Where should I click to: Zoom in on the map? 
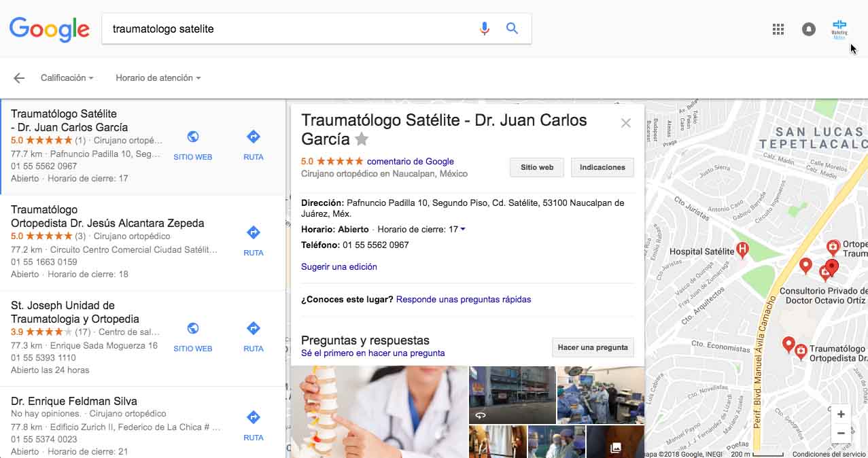841,415
